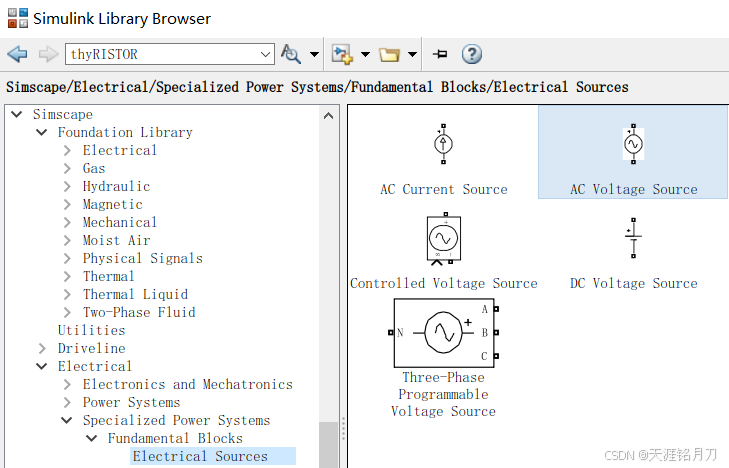Image resolution: width=729 pixels, height=468 pixels.
Task: Click the DC Voltage Source label
Action: (634, 283)
